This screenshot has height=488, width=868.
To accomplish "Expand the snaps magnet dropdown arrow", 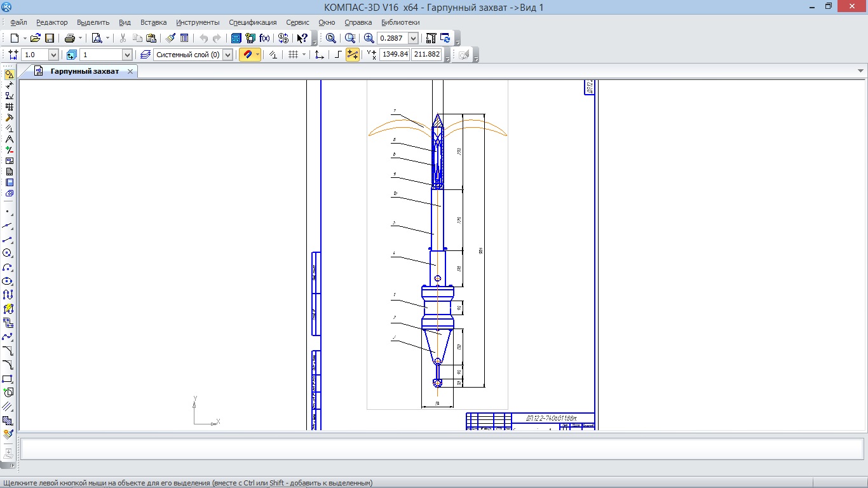I will tap(257, 55).
